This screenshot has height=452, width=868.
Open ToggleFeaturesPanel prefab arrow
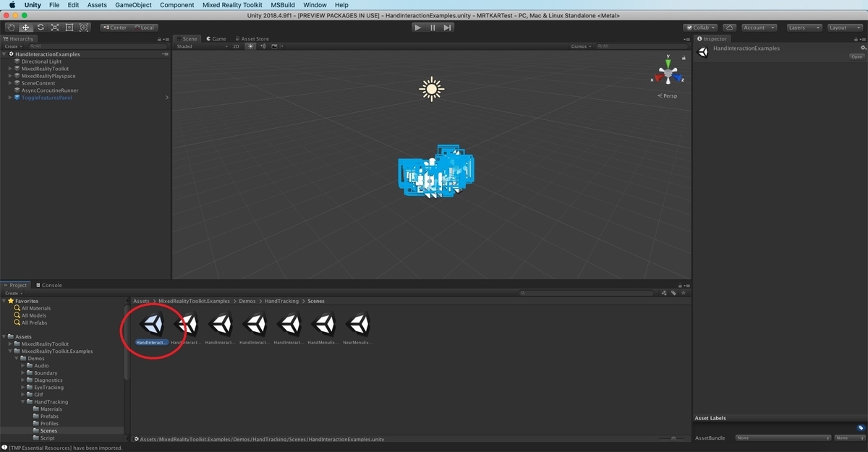(167, 98)
